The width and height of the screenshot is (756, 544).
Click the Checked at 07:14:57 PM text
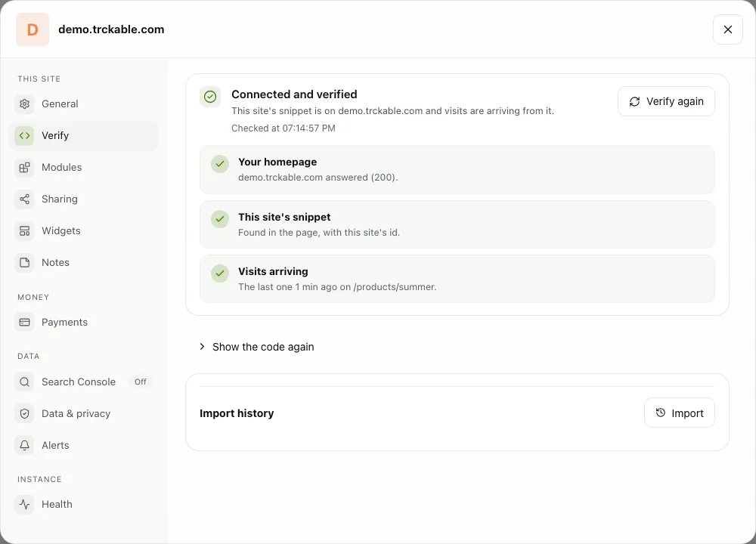point(283,128)
